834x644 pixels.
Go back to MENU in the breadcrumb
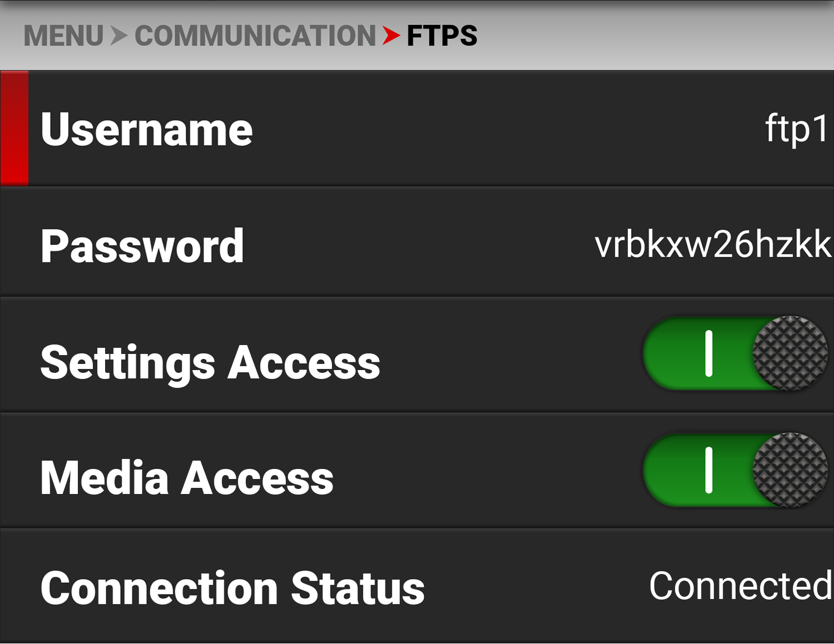63,36
